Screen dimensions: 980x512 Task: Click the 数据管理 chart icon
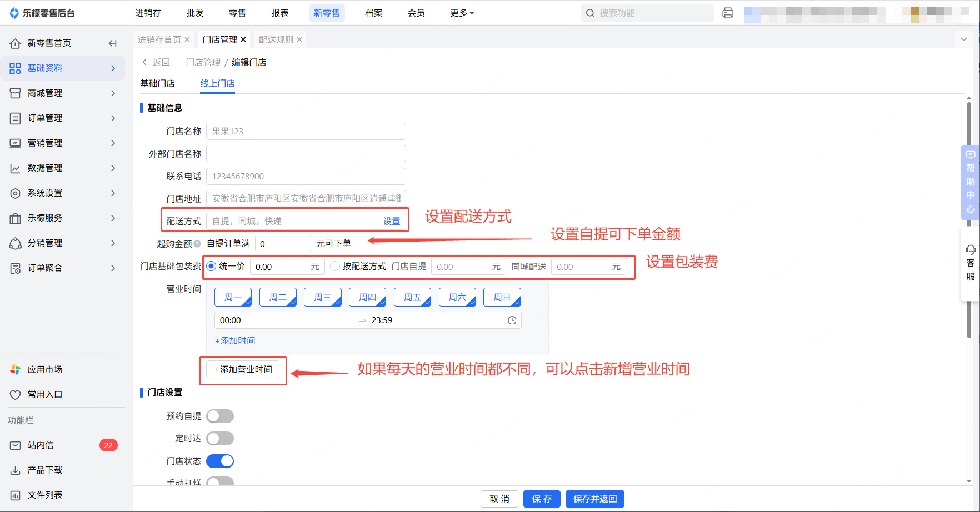(x=15, y=168)
